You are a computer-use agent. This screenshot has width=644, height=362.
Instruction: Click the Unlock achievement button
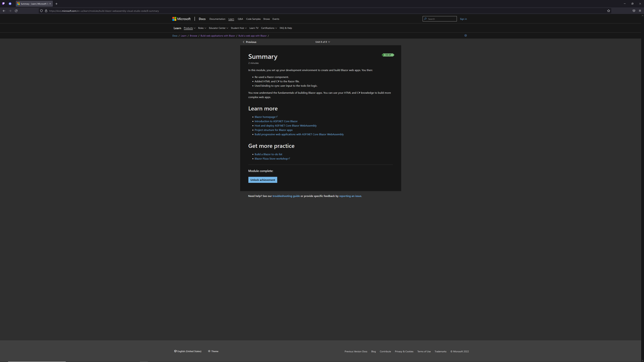(x=263, y=180)
